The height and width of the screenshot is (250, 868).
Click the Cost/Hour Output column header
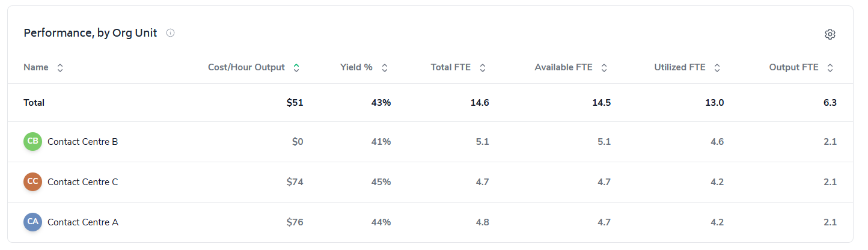tap(246, 67)
